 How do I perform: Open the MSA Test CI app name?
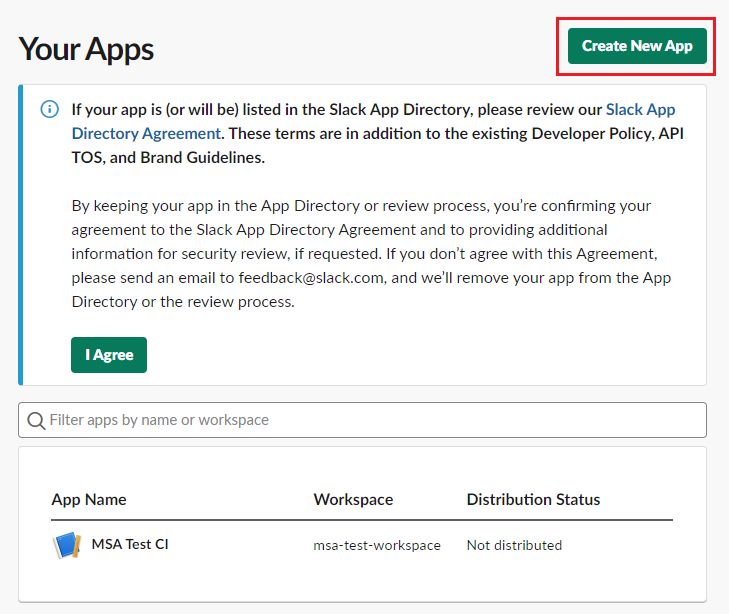click(x=130, y=544)
